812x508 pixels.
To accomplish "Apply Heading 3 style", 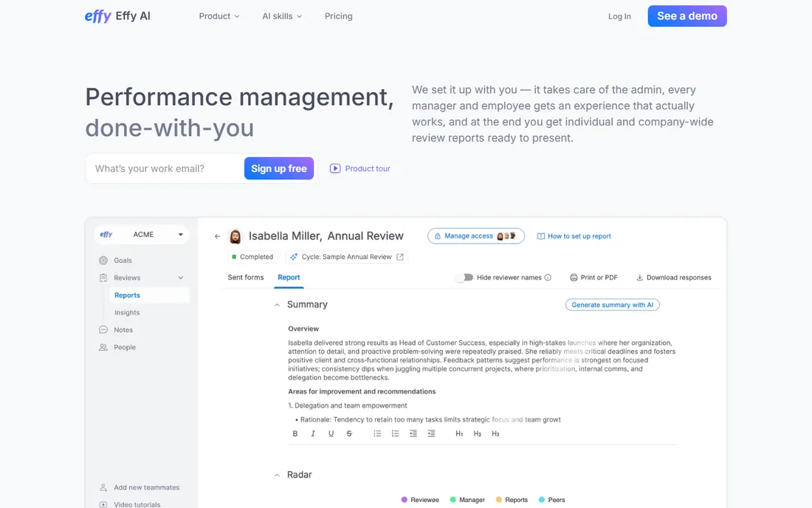I will [495, 434].
